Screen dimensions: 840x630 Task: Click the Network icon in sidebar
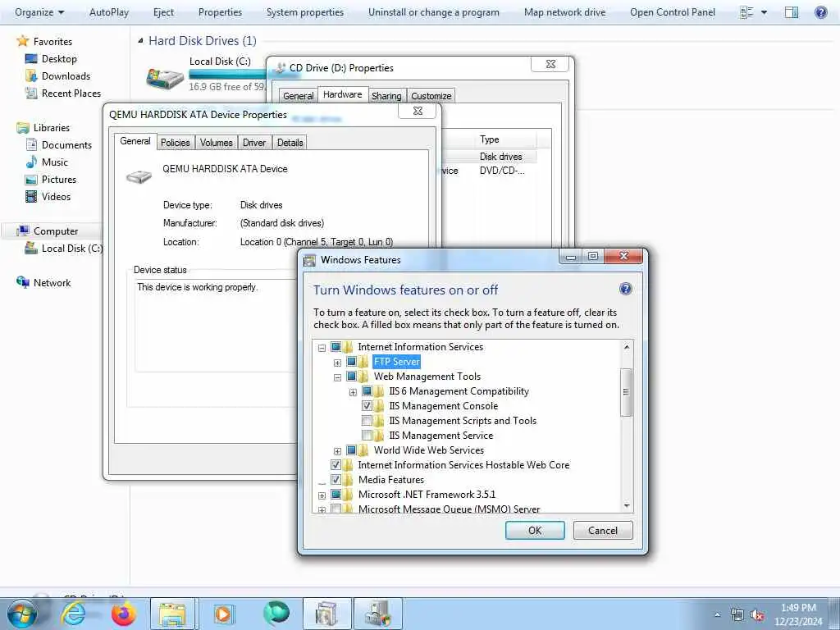[x=23, y=282]
